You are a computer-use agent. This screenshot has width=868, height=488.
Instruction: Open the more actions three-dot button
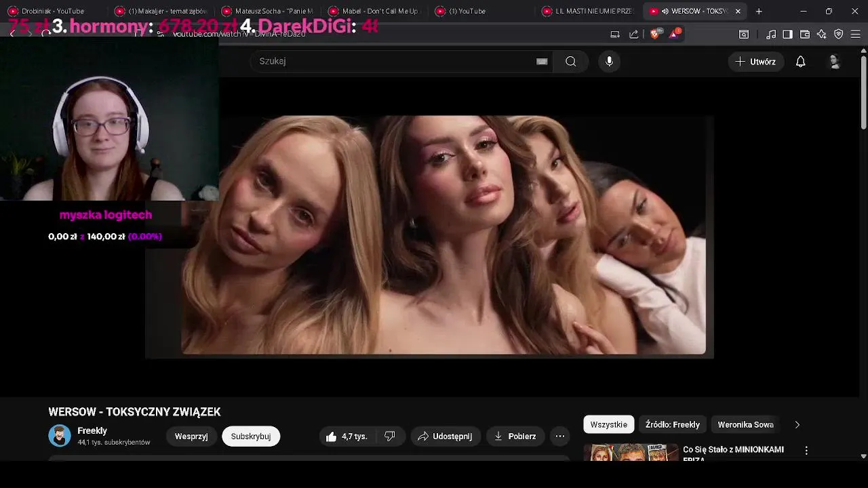(560, 436)
